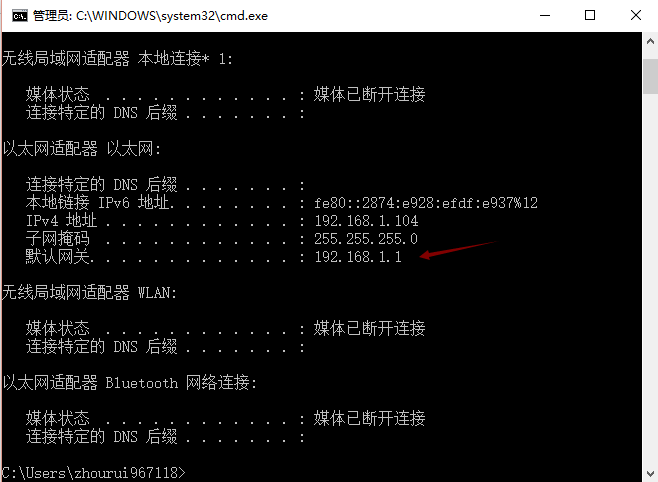Close the command prompt window
The image size is (658, 482).
pos(636,16)
